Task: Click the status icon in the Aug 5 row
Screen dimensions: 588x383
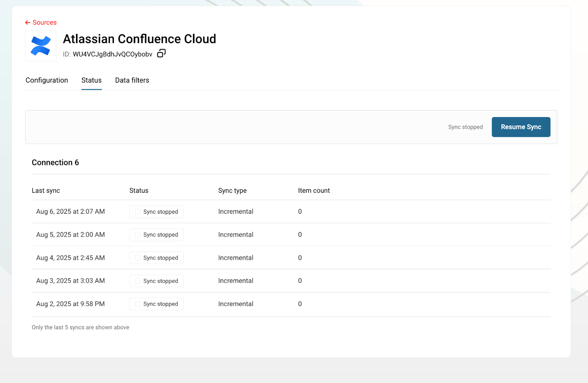Action: [x=137, y=235]
